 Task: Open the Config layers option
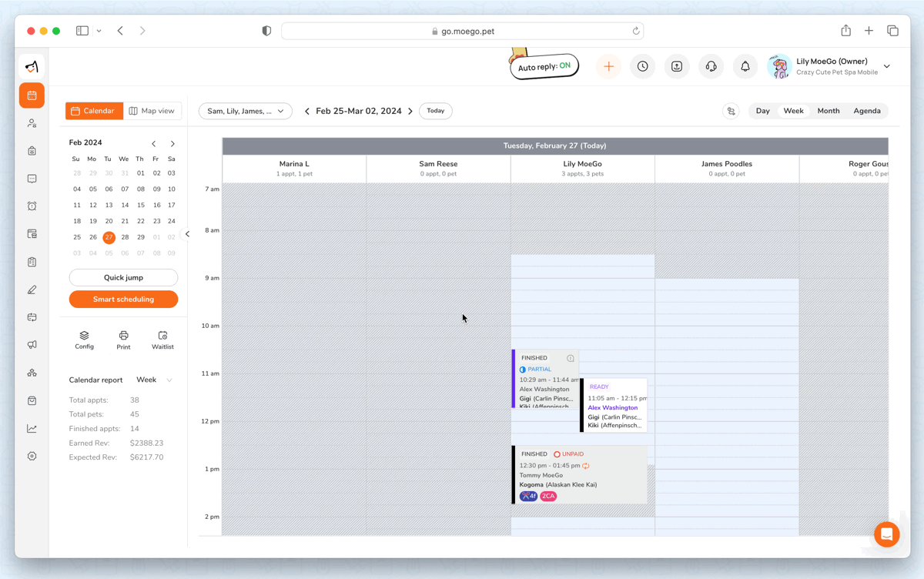tap(84, 340)
